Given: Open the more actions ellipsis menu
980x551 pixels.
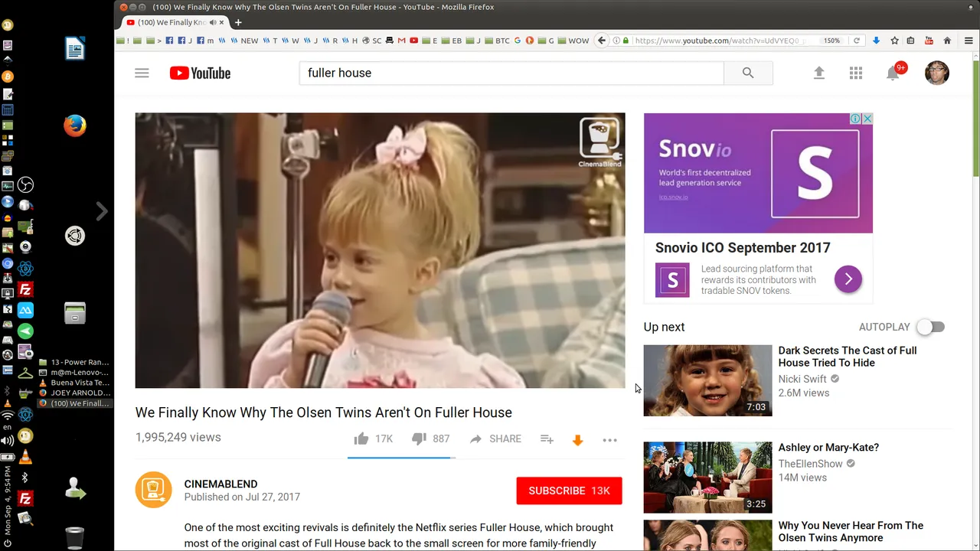Looking at the screenshot, I should [609, 440].
